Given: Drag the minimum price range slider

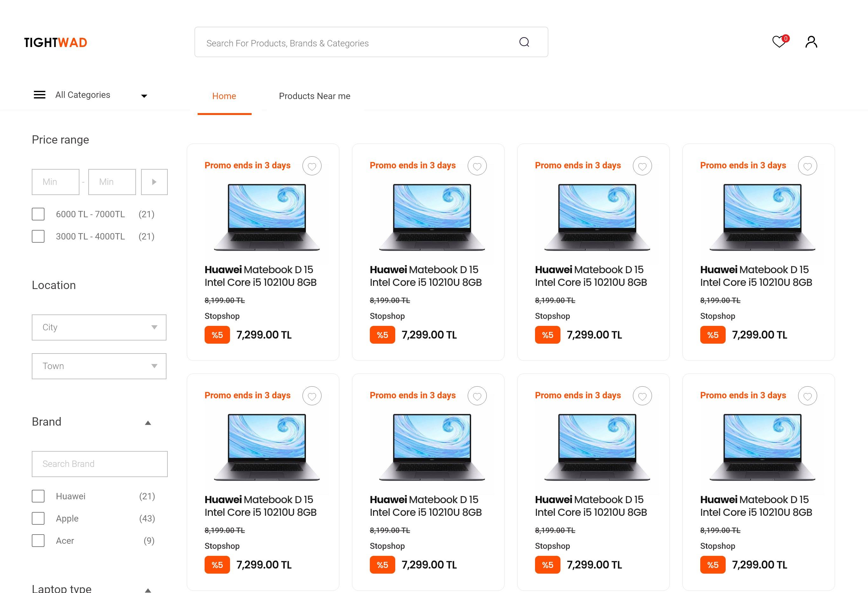Looking at the screenshot, I should click(55, 181).
